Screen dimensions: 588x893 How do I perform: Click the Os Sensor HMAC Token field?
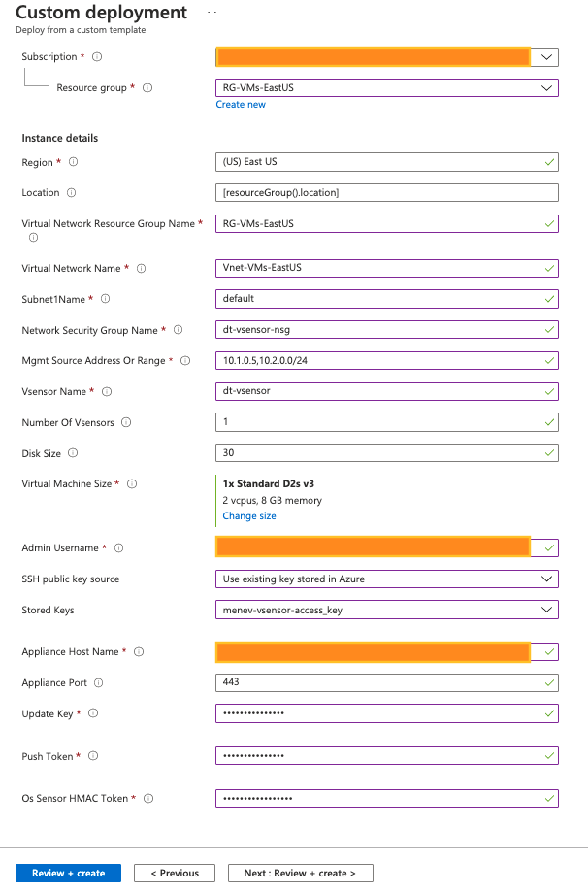[387, 799]
